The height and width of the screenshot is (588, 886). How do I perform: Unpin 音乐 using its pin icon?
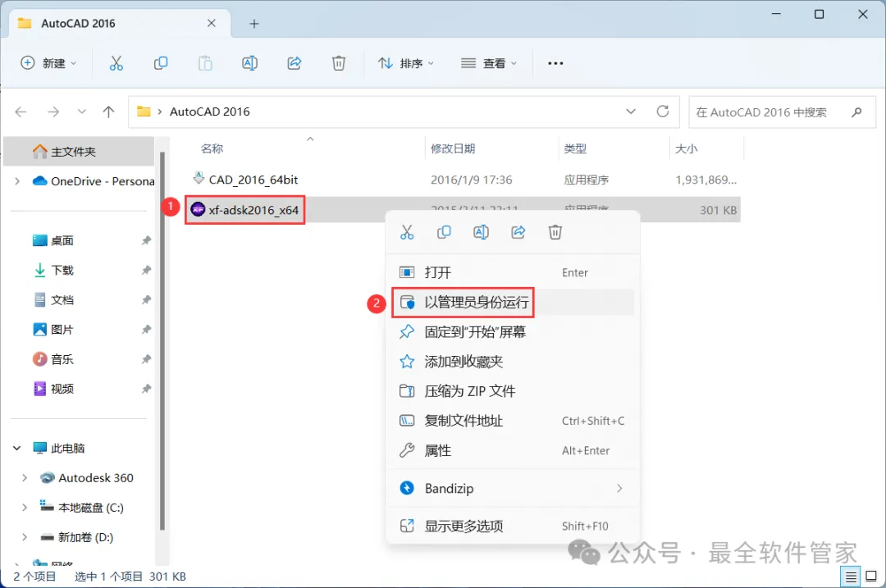pyautogui.click(x=146, y=359)
